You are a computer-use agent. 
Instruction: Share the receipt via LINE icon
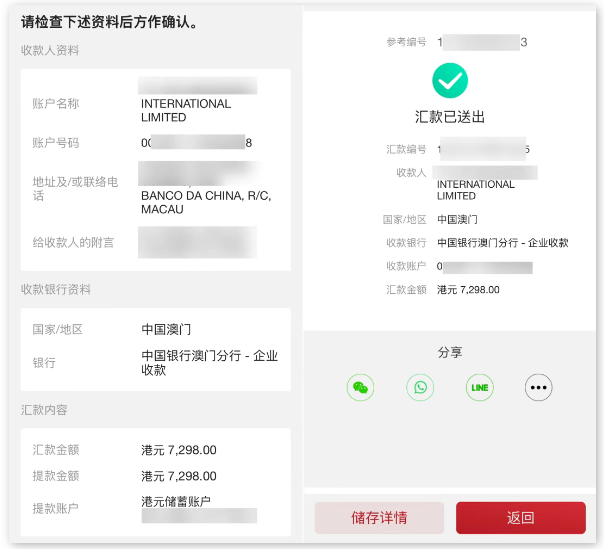click(479, 387)
